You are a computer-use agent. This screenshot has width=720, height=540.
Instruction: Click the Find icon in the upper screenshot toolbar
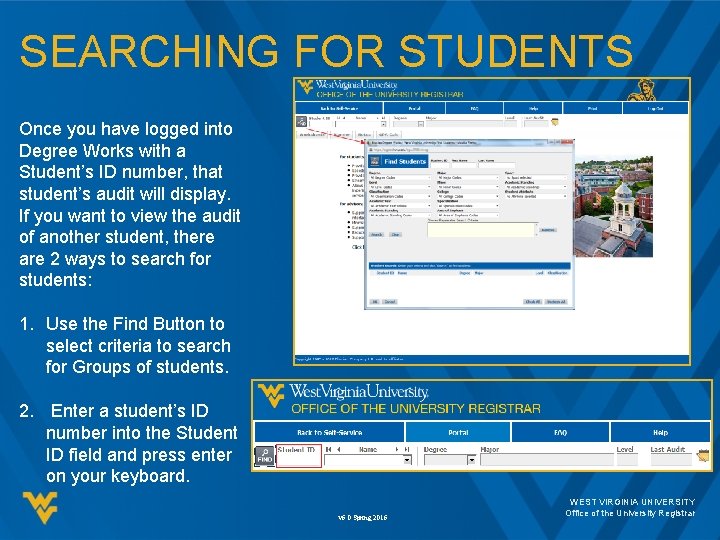(x=301, y=122)
